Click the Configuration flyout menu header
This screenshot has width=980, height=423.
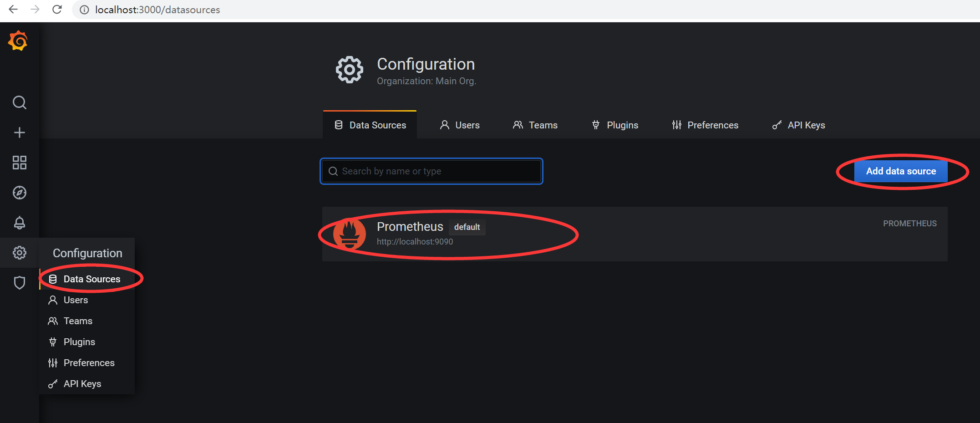87,253
